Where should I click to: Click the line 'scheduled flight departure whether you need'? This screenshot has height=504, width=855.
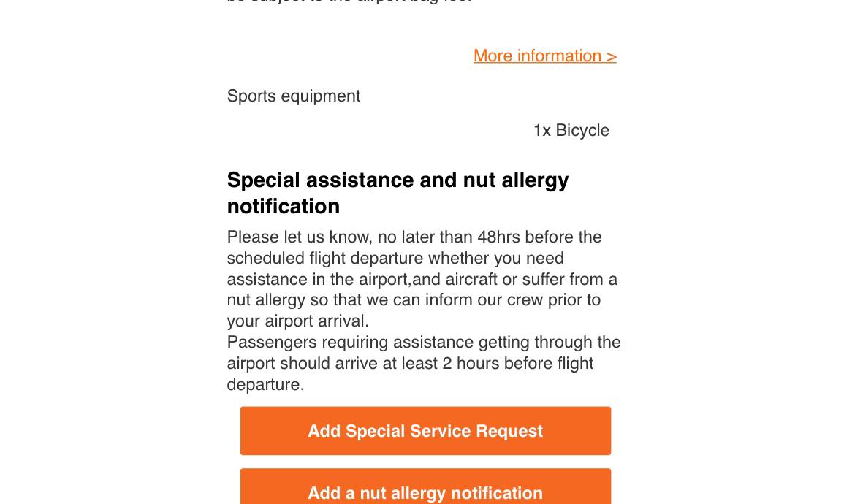tap(395, 259)
